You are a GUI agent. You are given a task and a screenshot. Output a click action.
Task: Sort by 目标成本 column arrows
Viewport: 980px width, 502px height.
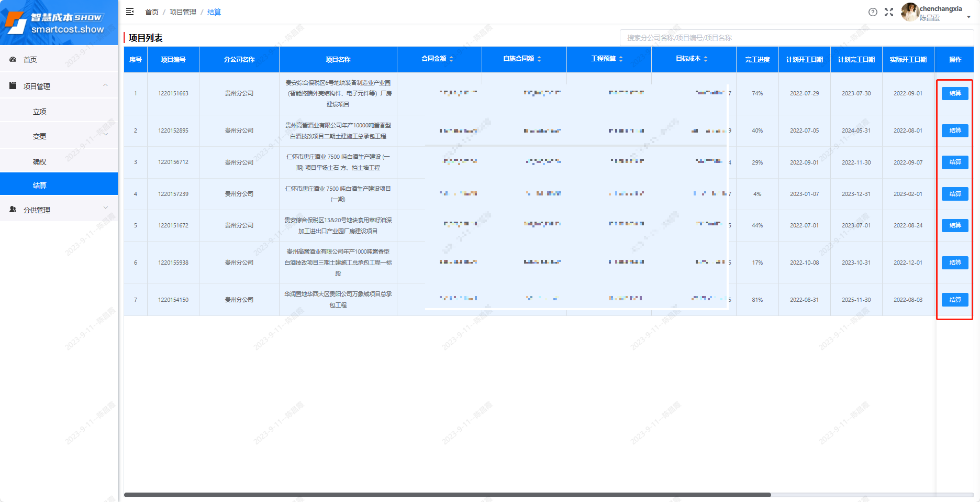(706, 59)
